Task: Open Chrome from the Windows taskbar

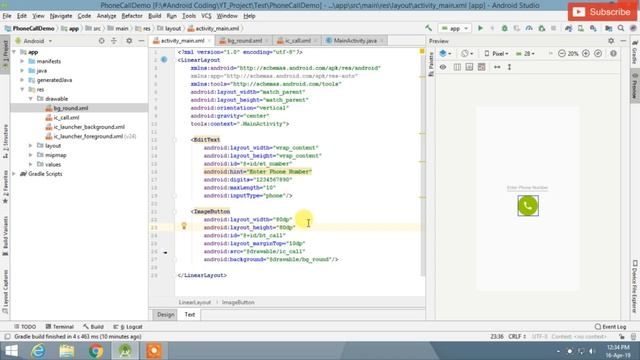Action: tap(96, 351)
